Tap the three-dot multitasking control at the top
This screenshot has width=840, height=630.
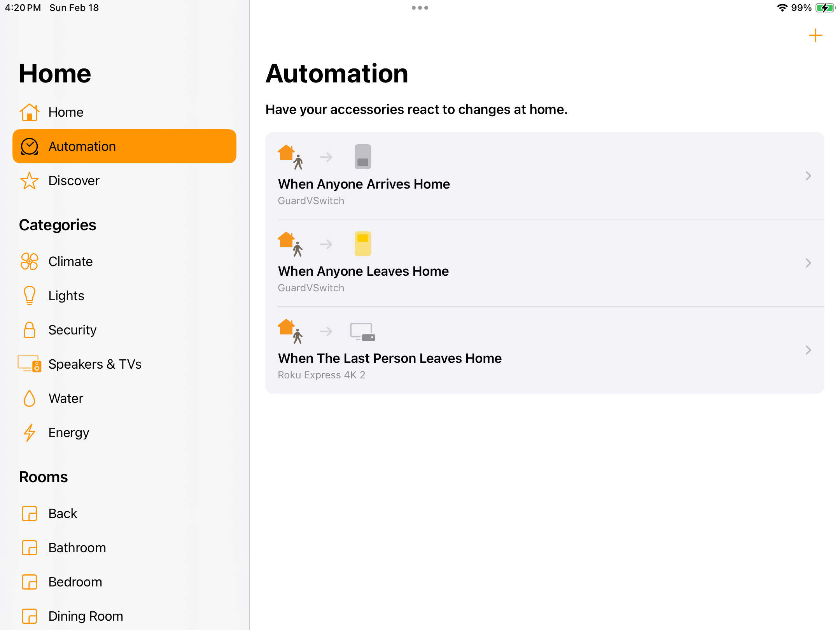point(420,8)
